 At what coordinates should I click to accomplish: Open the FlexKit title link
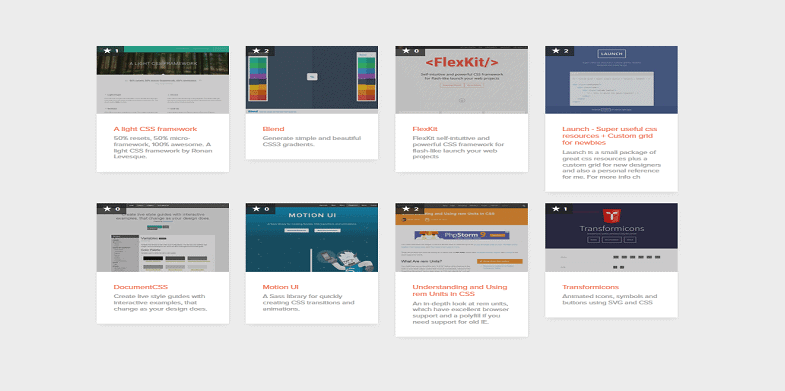pyautogui.click(x=425, y=129)
